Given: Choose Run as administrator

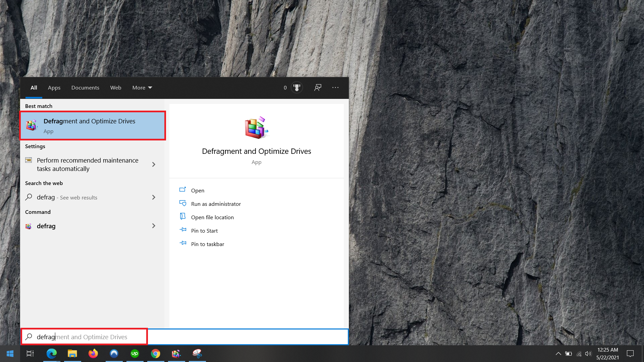Looking at the screenshot, I should [216, 203].
